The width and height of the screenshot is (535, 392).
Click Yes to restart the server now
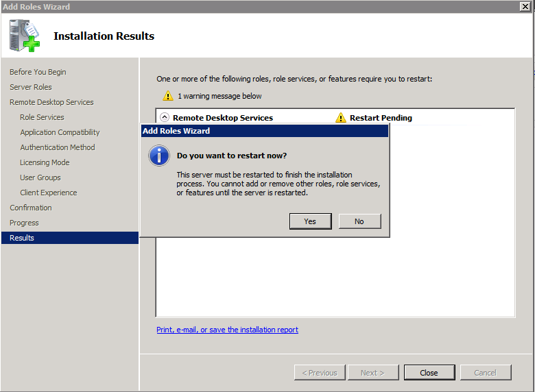point(310,221)
